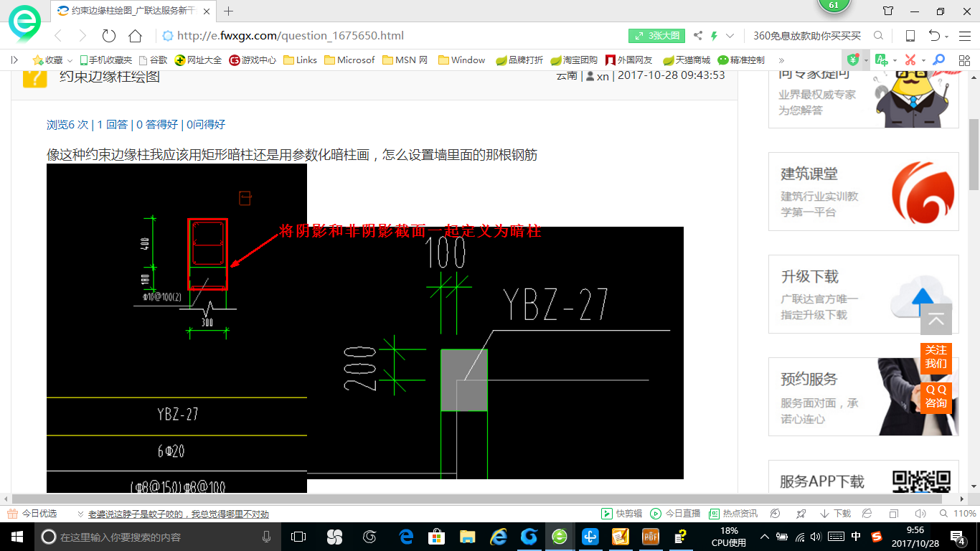Viewport: 980px width, 551px height.
Task: Open 品牌打折 bookmark
Action: (519, 60)
